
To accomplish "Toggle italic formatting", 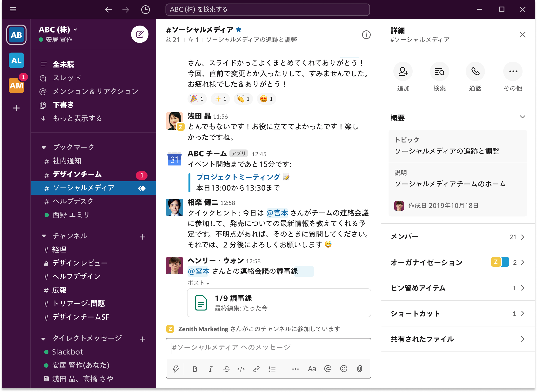I will tap(210, 369).
